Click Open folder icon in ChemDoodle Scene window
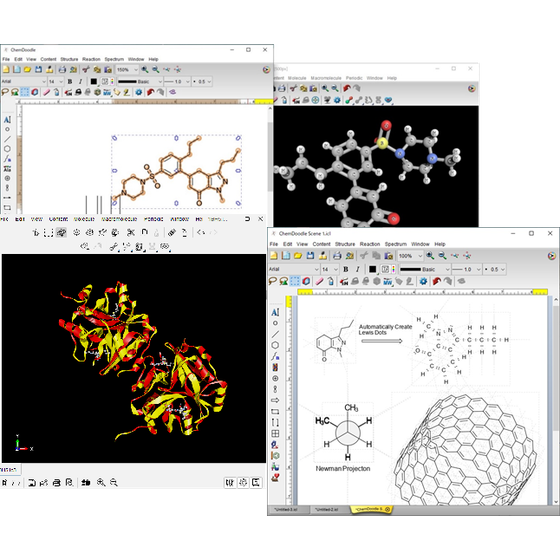 [298, 255]
